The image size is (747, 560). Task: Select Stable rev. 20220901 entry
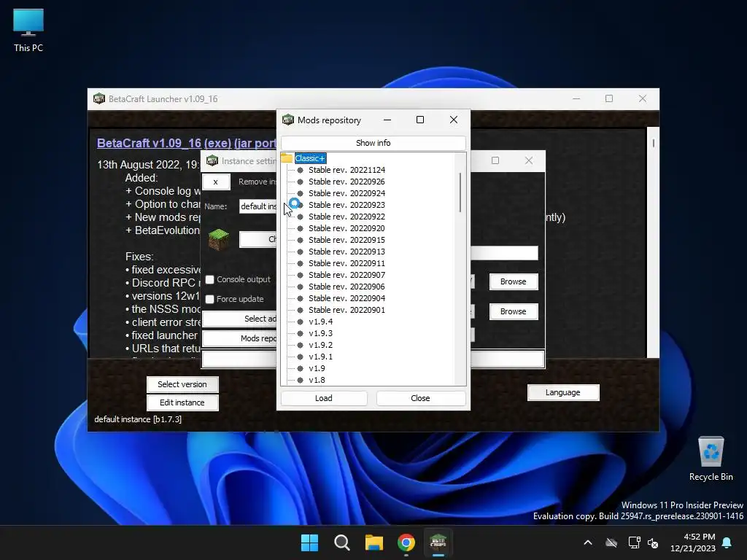[347, 310]
